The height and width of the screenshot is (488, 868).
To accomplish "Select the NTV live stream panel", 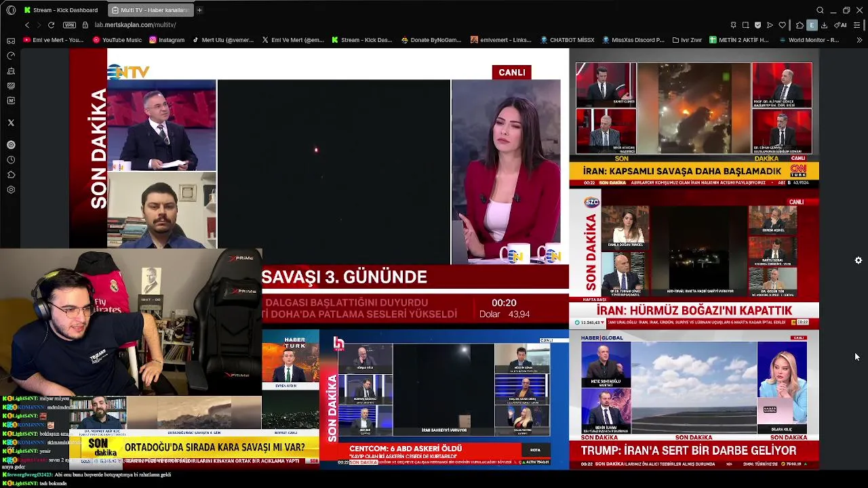I will [319, 188].
